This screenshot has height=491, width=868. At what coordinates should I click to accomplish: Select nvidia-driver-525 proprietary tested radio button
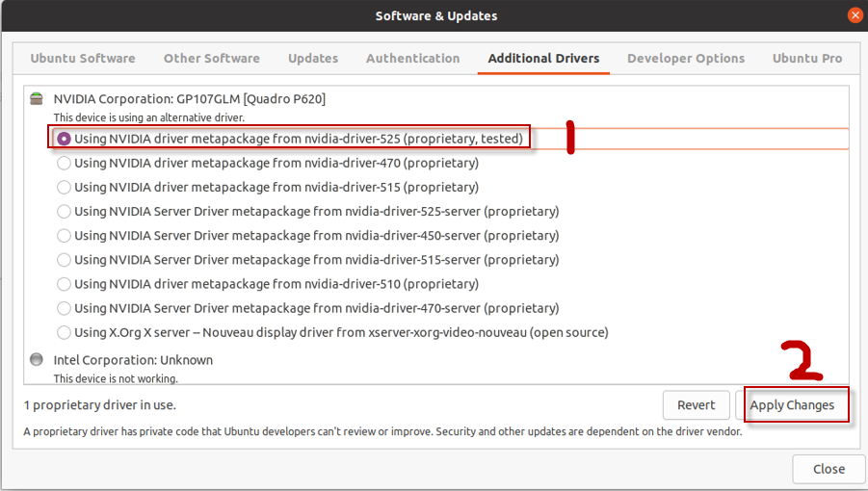pyautogui.click(x=65, y=139)
